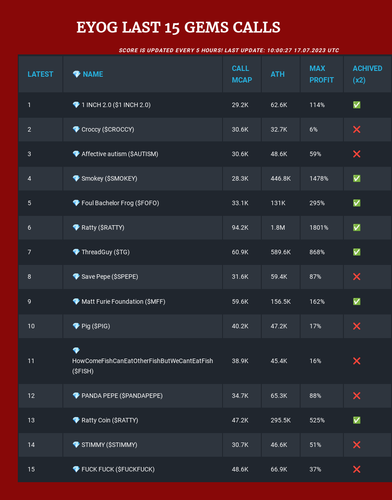Click the 525% max profit value

tap(317, 420)
